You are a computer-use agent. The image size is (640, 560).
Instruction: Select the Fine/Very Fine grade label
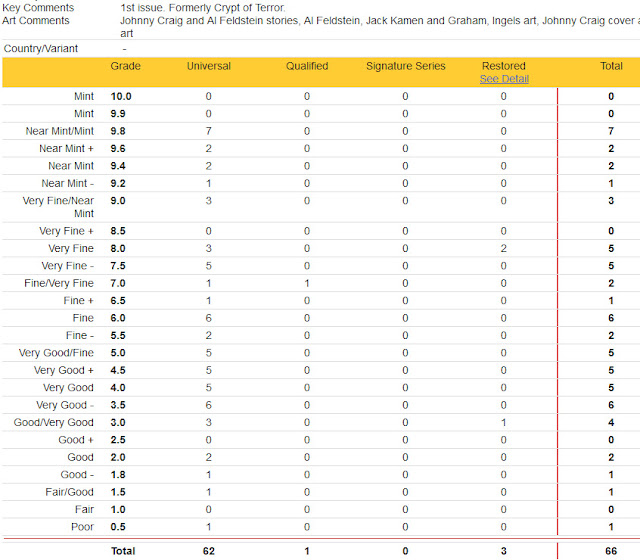(59, 283)
